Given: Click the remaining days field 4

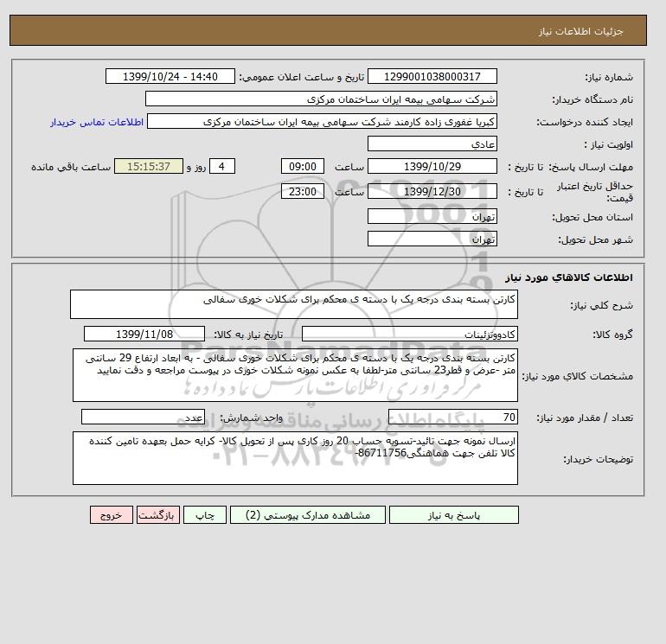Looking at the screenshot, I should click(x=221, y=167).
